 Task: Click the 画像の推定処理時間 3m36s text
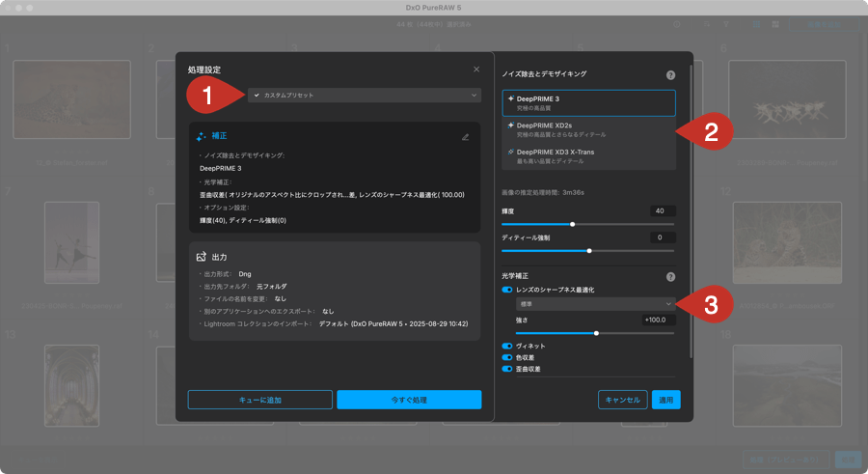tap(542, 192)
